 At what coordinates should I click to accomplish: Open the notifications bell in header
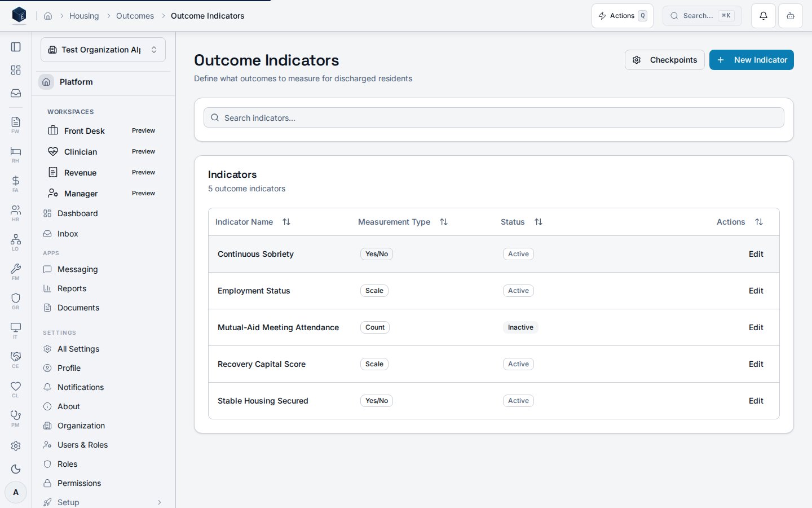pyautogui.click(x=764, y=16)
